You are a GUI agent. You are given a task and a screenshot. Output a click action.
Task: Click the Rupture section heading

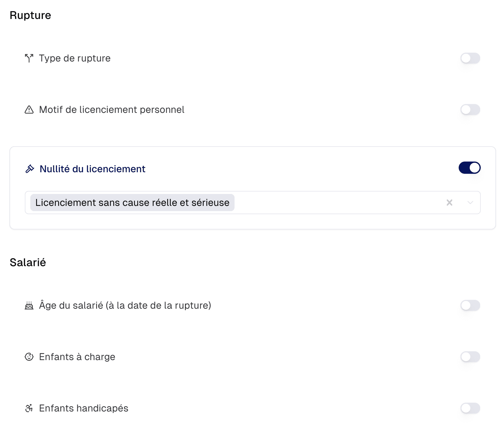click(30, 15)
